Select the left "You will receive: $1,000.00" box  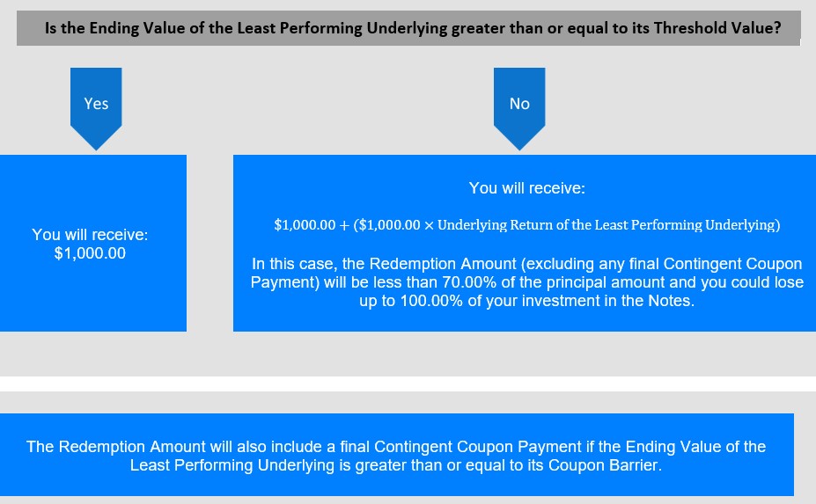tap(93, 243)
